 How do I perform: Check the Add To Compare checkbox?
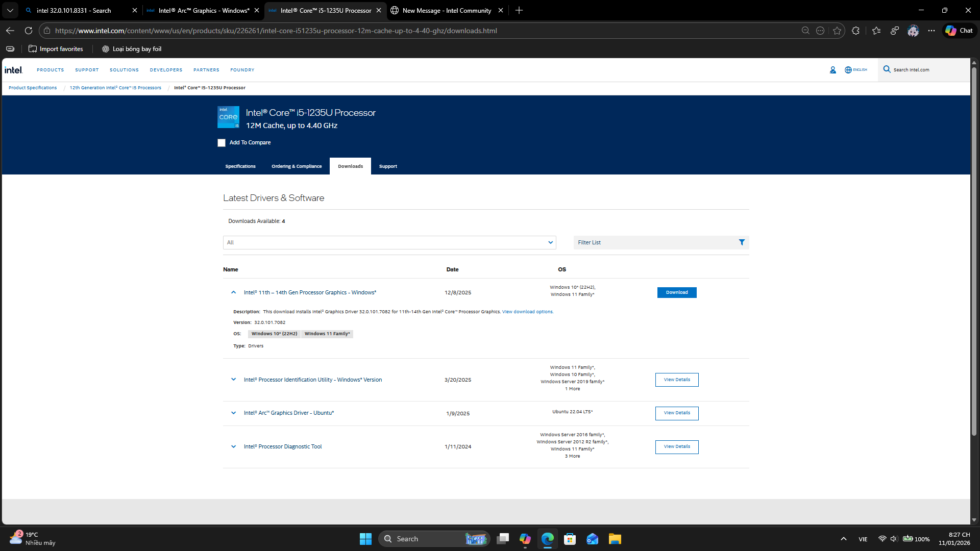pos(222,143)
